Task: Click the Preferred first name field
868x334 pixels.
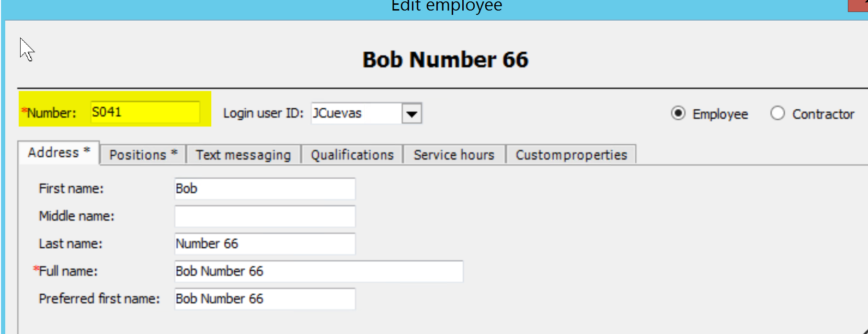Action: point(265,299)
